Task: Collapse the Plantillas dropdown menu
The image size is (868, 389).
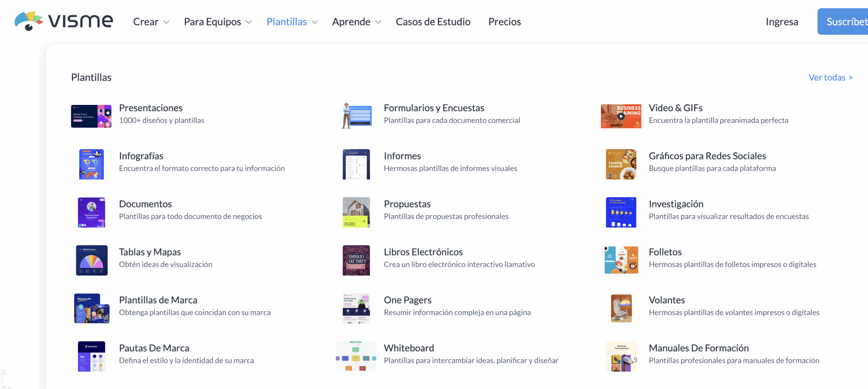Action: (292, 22)
